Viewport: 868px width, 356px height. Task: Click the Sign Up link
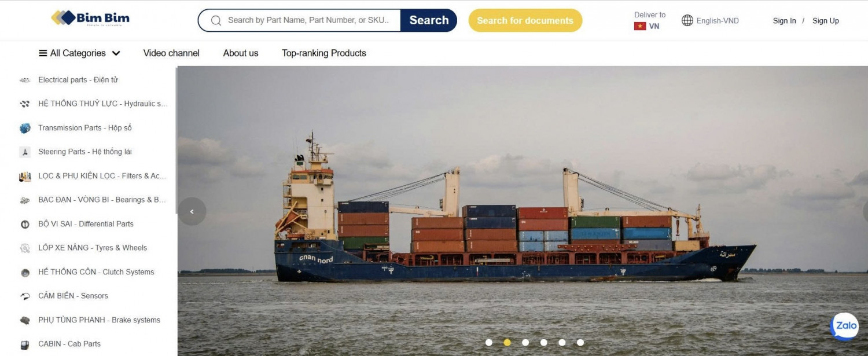826,21
